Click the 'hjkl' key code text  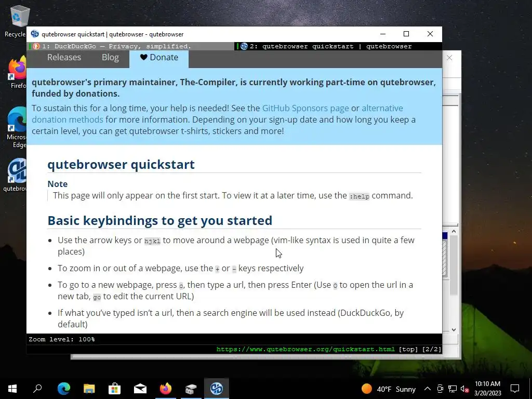tap(152, 241)
